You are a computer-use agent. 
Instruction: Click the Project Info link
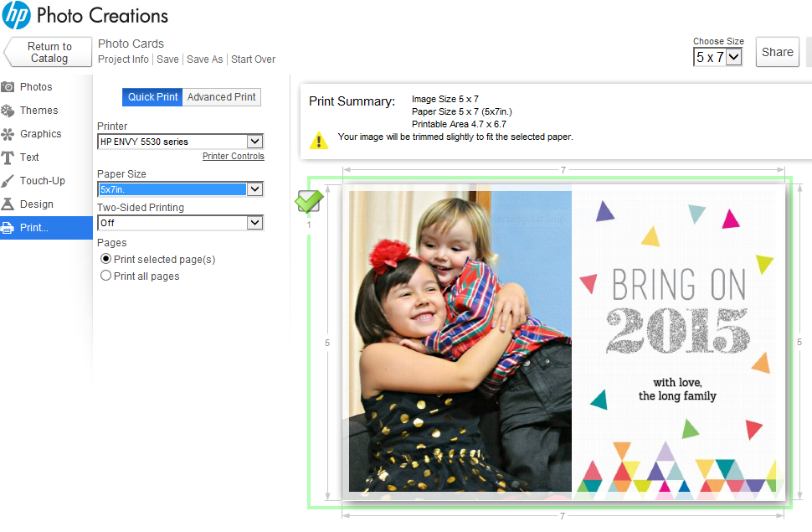[123, 59]
